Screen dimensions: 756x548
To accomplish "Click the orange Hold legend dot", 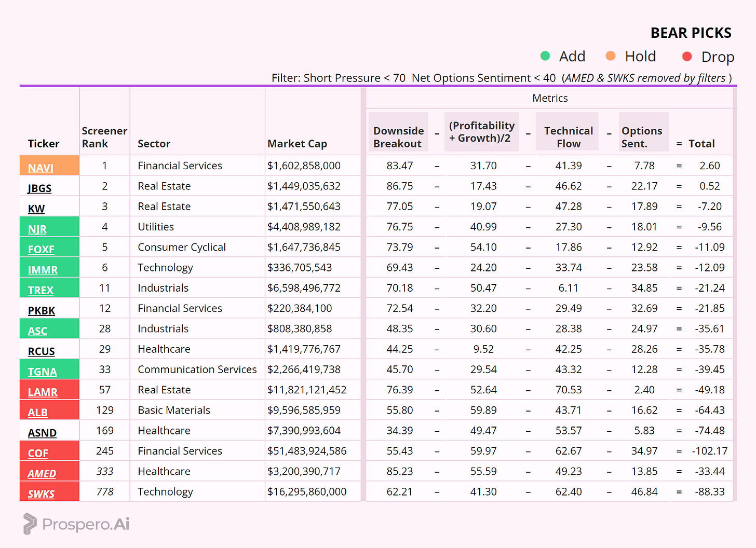I will click(611, 56).
